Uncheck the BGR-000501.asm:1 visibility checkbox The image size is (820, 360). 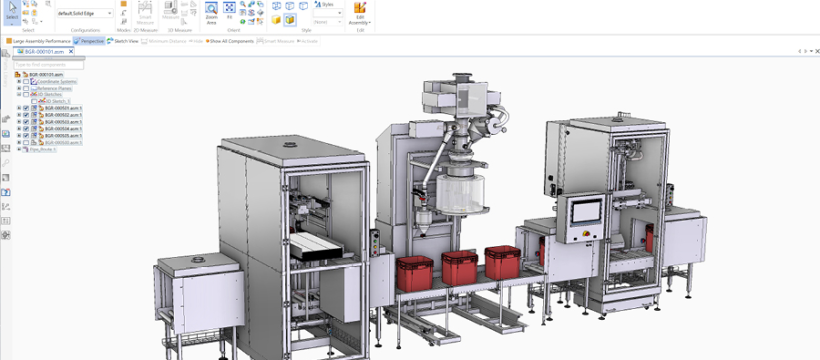(26, 108)
